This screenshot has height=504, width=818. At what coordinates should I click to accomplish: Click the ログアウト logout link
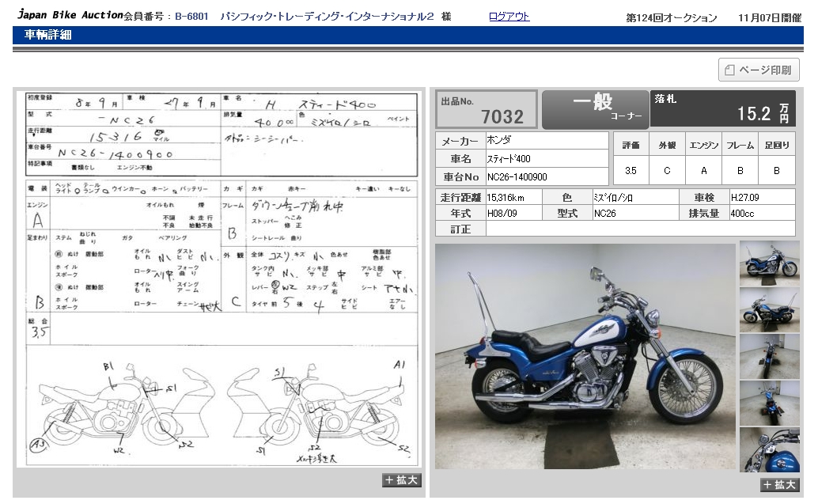click(509, 17)
